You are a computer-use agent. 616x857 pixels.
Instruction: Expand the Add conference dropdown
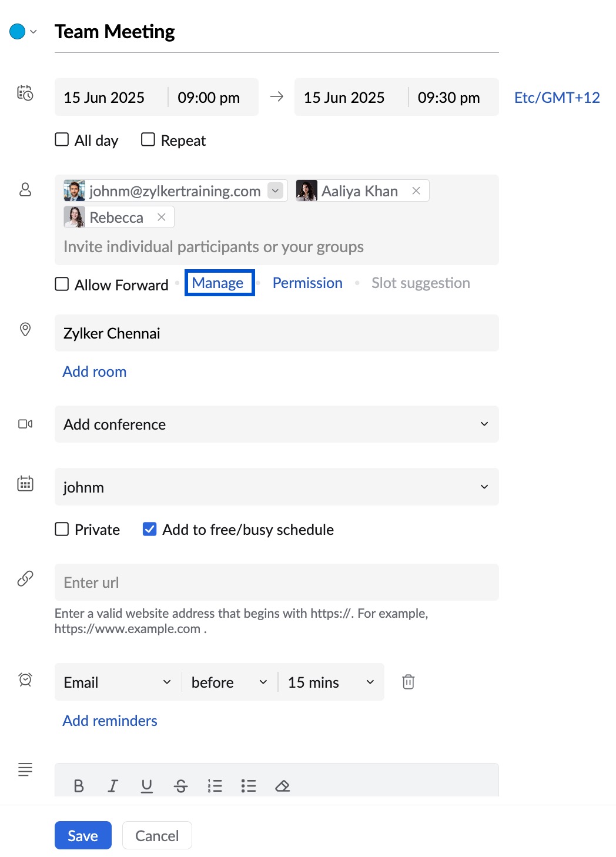[484, 424]
